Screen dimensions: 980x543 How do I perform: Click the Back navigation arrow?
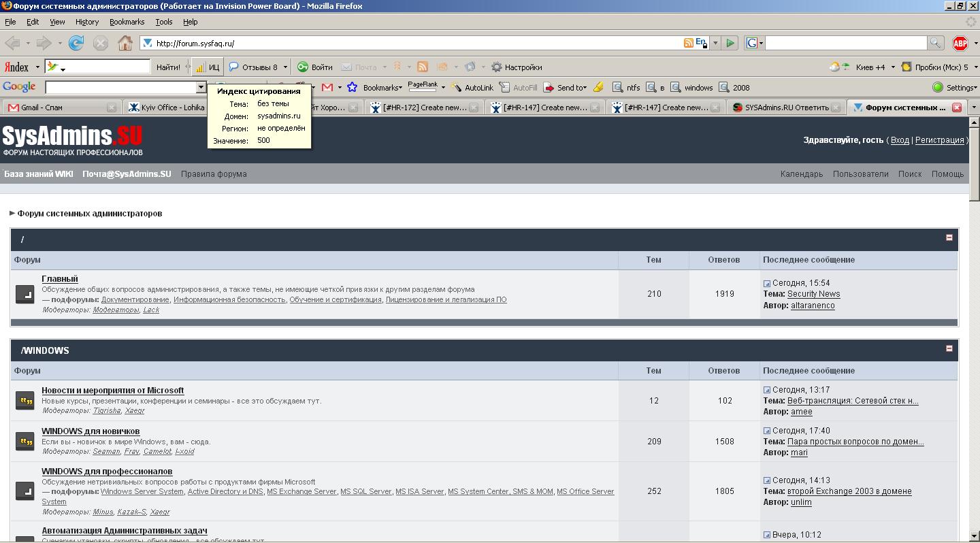tap(12, 43)
